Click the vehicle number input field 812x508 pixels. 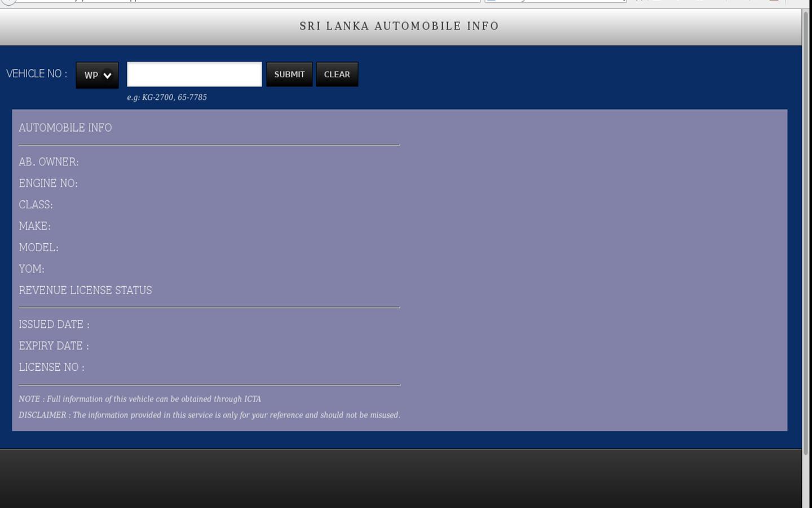(194, 75)
